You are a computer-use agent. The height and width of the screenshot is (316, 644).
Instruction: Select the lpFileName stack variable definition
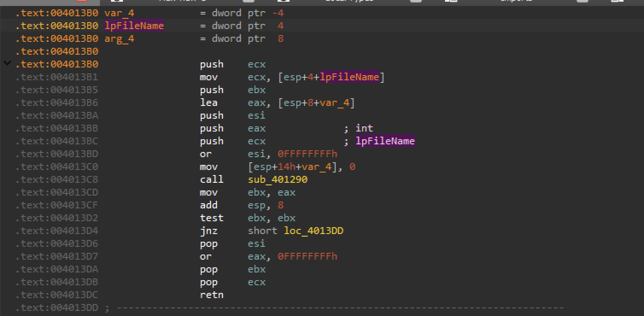point(134,26)
